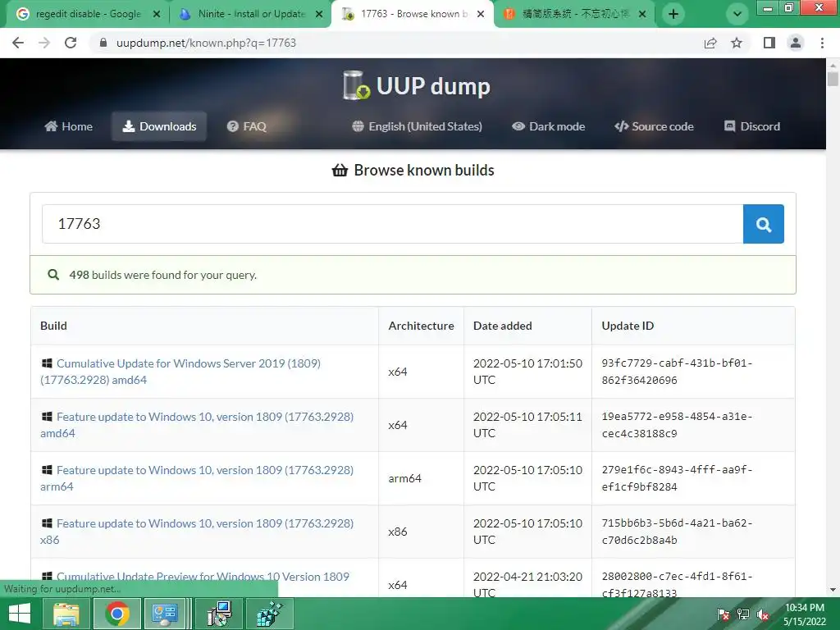Open the FAQ nav item
The height and width of the screenshot is (630, 840).
[x=246, y=126]
